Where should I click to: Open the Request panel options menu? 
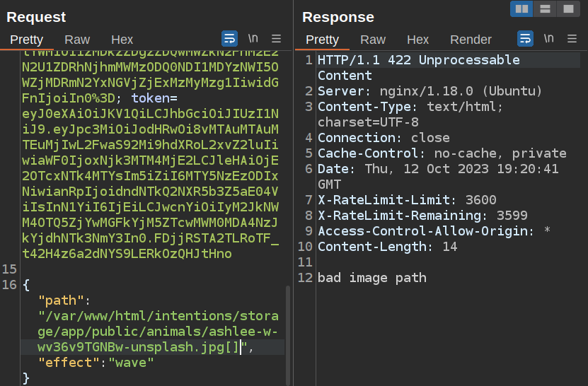click(277, 39)
